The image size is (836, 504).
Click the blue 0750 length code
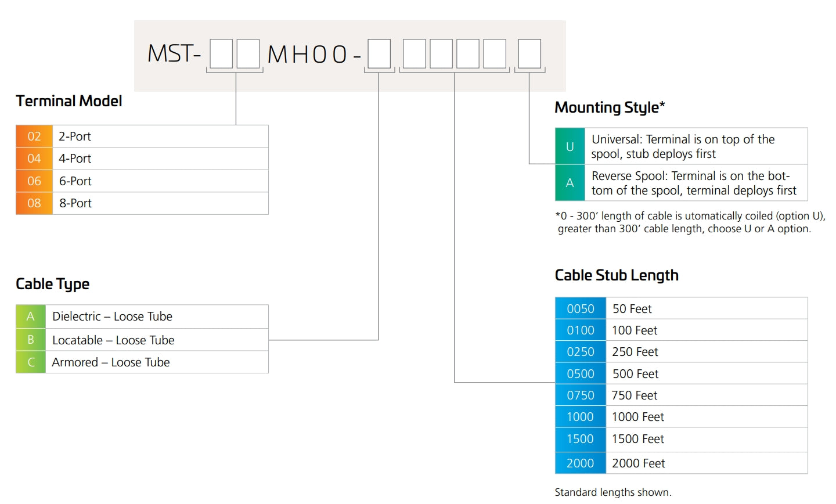(x=581, y=395)
